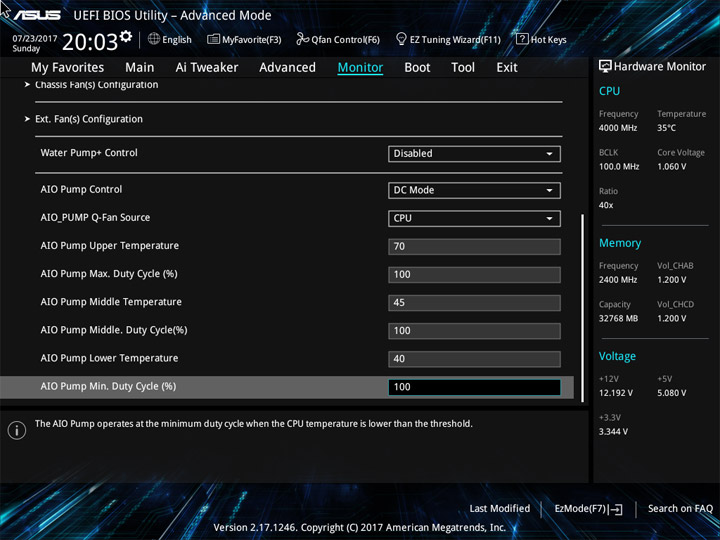Image resolution: width=720 pixels, height=540 pixels.
Task: Click AIO Pump Upper Temperature field
Action: pyautogui.click(x=474, y=247)
